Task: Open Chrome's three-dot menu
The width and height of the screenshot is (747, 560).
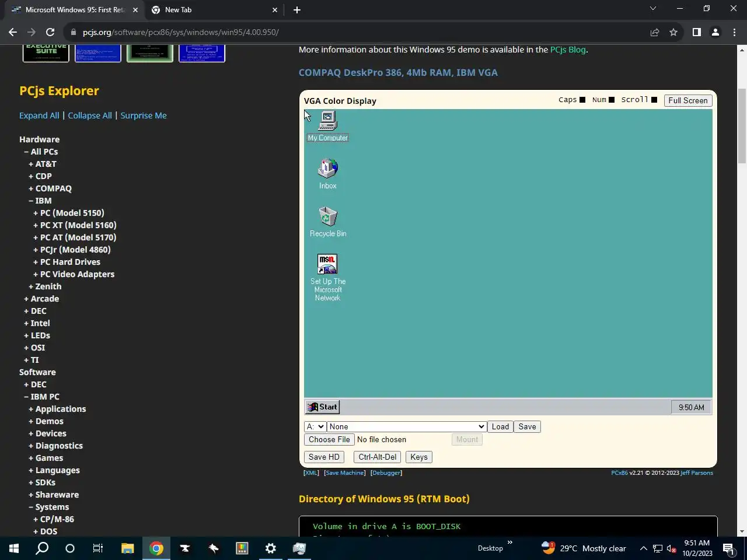Action: coord(734,32)
